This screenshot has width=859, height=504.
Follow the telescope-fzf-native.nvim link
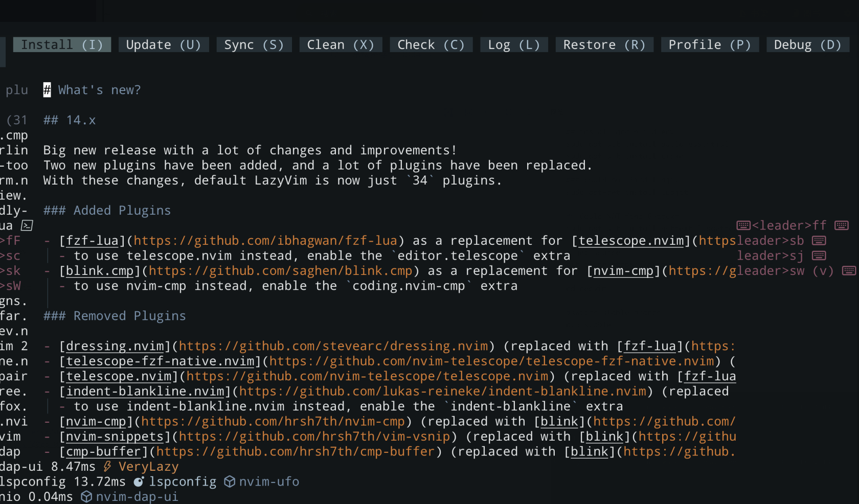point(160,361)
